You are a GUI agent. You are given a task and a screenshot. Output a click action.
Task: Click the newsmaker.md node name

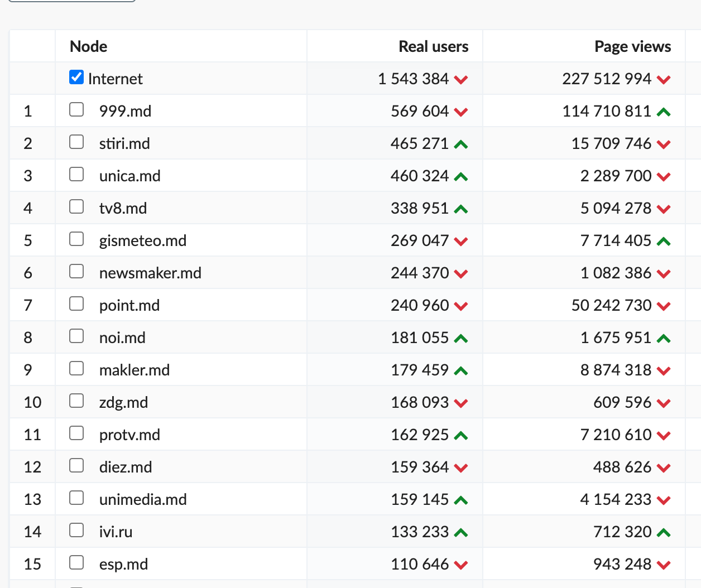coord(150,273)
